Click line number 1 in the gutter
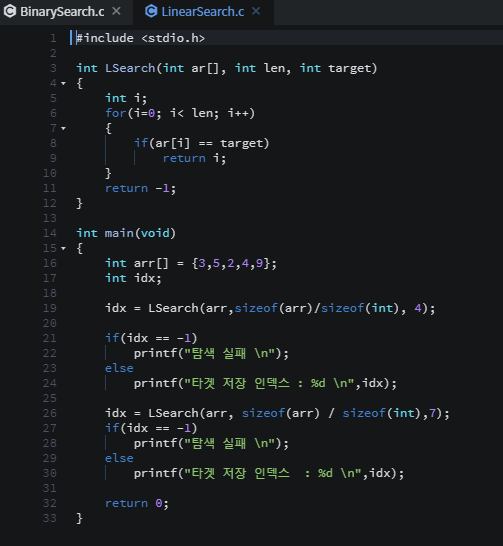Screen dimensions: 503x546 (53, 38)
